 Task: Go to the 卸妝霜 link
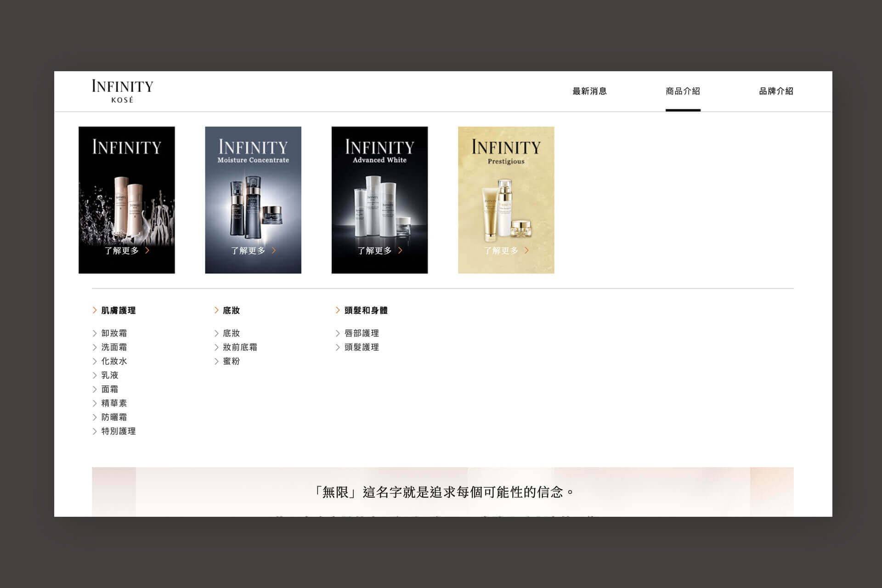tap(114, 333)
